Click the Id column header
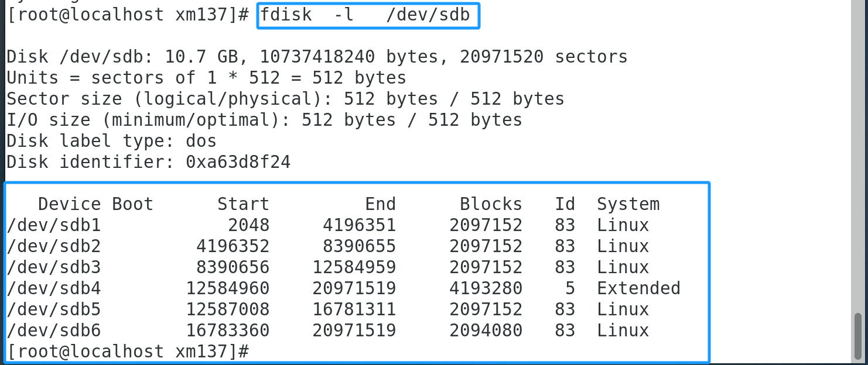 point(565,204)
